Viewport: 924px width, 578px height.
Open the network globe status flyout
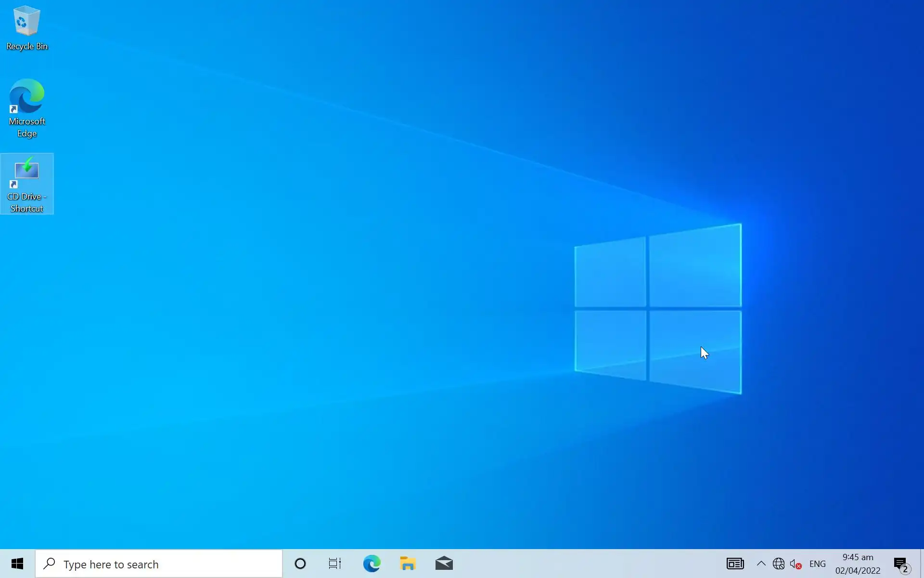pyautogui.click(x=778, y=564)
